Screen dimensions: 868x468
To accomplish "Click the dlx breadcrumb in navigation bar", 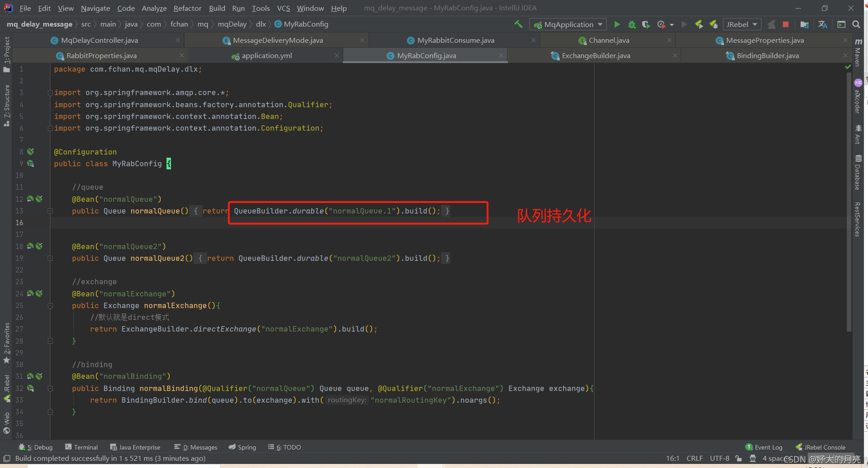I will (261, 24).
